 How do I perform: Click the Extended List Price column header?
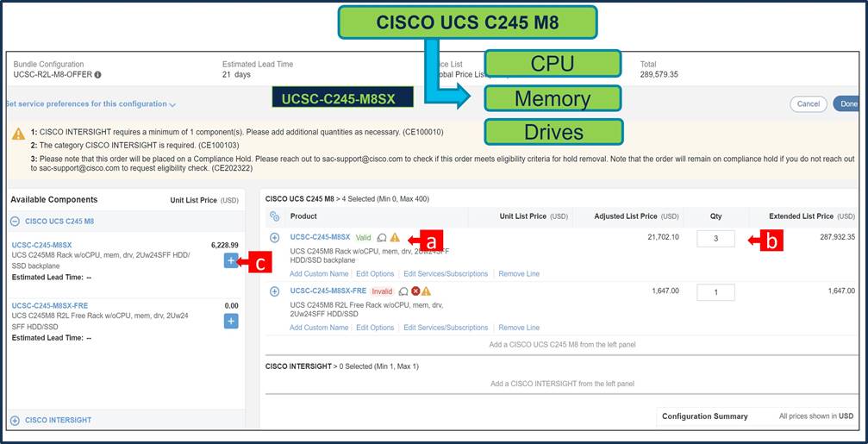pos(811,216)
